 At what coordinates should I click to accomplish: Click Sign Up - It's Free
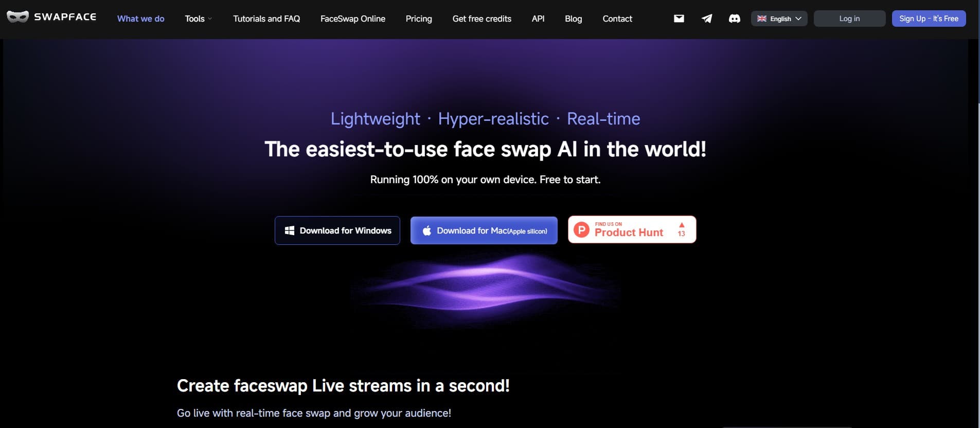pyautogui.click(x=929, y=19)
